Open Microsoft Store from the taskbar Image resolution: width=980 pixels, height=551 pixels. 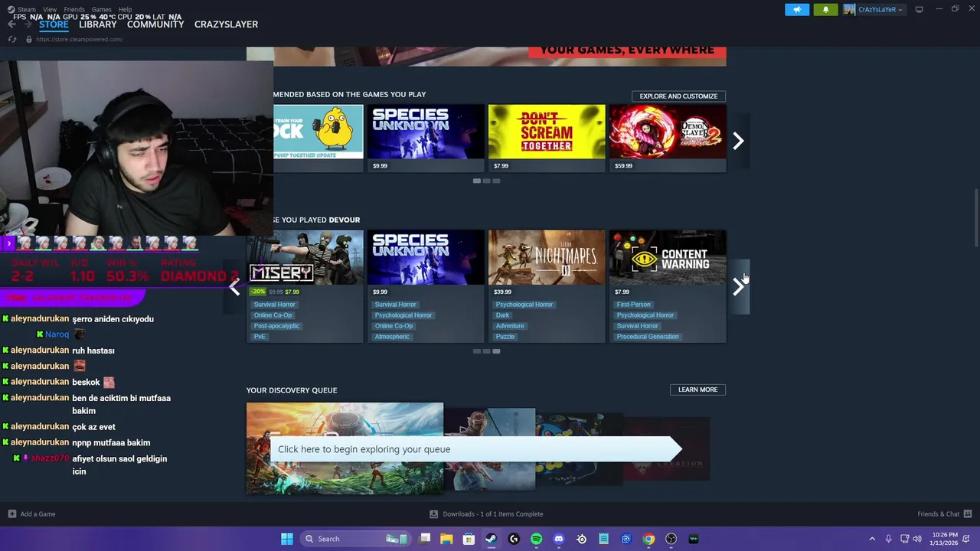click(469, 539)
